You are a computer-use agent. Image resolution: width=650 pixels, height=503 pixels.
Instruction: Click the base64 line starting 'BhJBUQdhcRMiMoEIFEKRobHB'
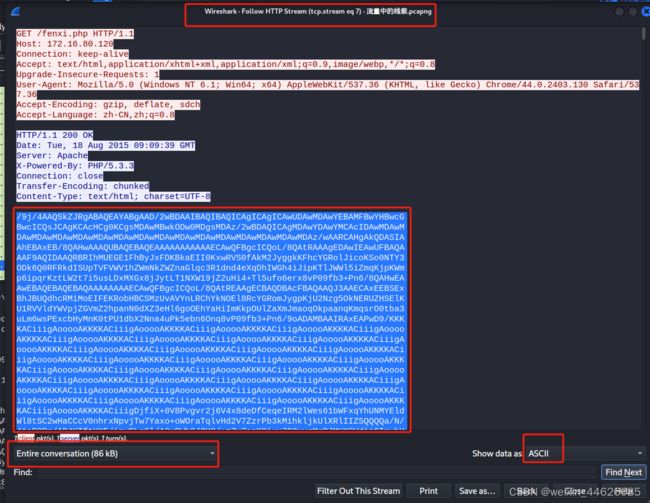211,299
